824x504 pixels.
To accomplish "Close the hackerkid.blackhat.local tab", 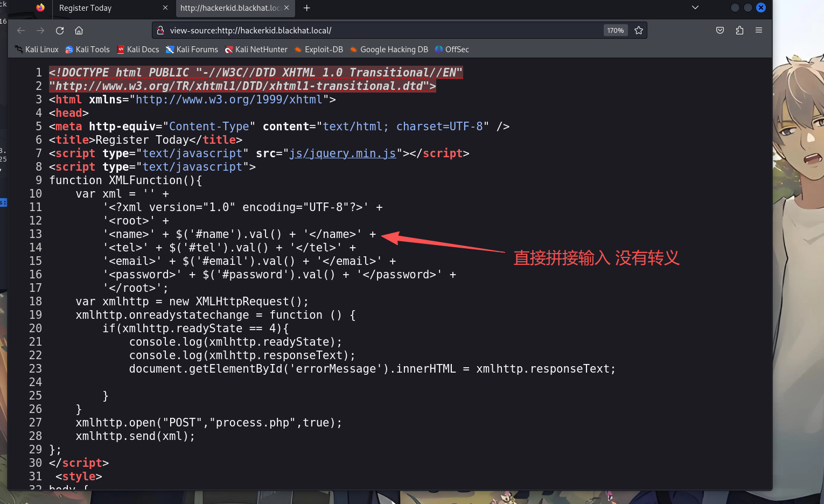I will [x=287, y=8].
